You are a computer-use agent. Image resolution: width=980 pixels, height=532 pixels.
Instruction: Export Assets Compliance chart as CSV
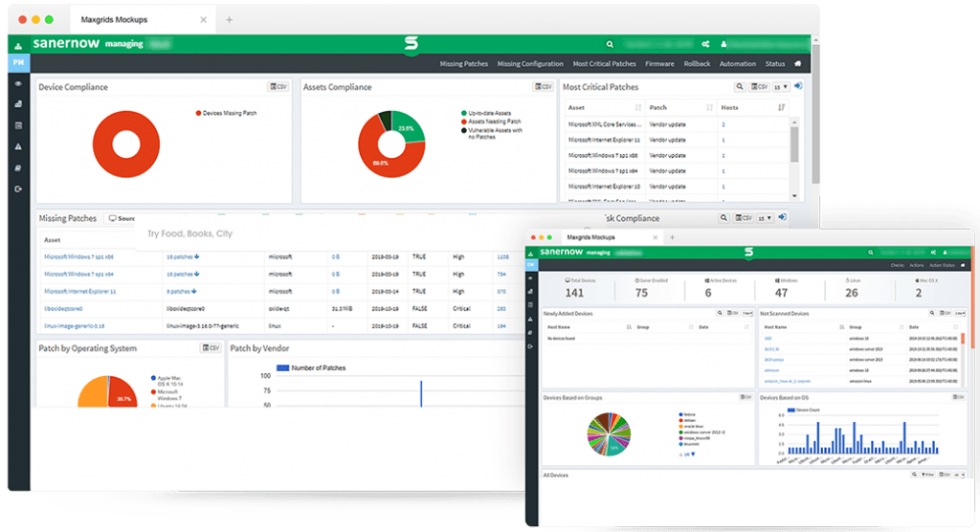(544, 87)
